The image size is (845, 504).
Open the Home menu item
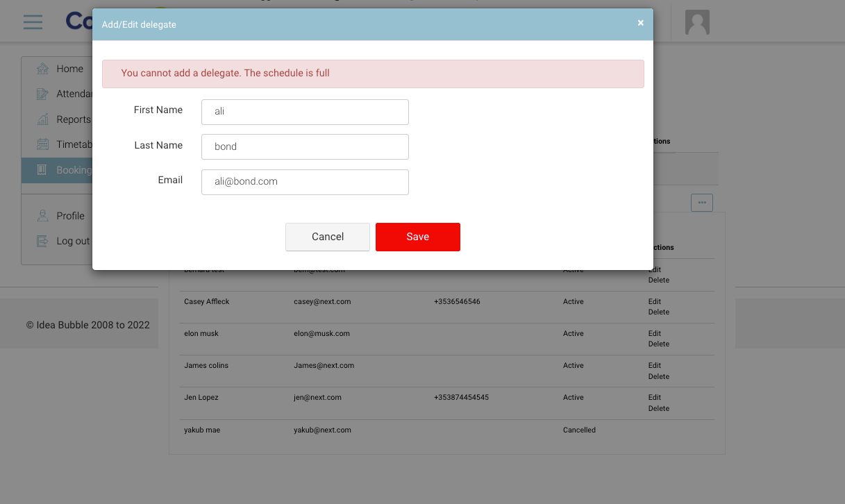click(x=69, y=69)
